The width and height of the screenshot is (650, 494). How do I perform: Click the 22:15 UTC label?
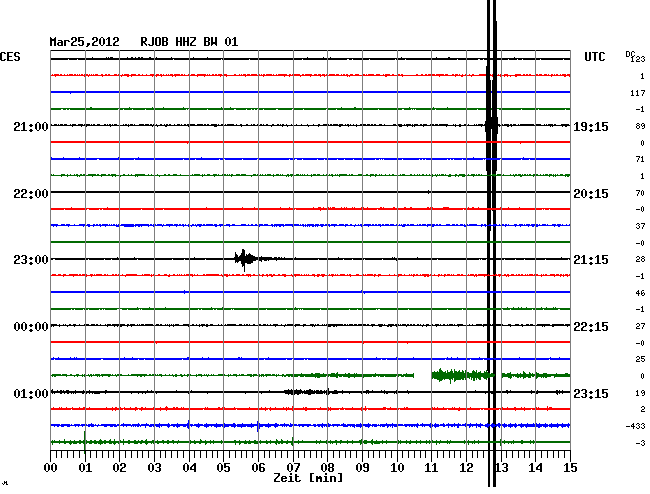pyautogui.click(x=591, y=327)
